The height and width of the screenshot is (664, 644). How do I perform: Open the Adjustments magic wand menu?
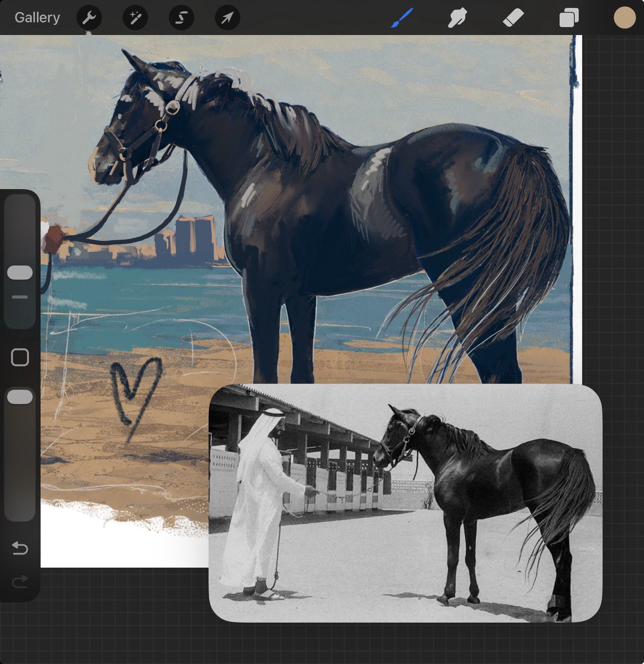[x=135, y=18]
